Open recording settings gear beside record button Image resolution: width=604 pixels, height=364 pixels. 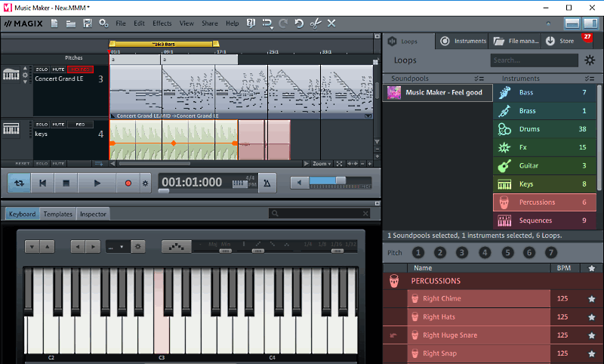145,184
